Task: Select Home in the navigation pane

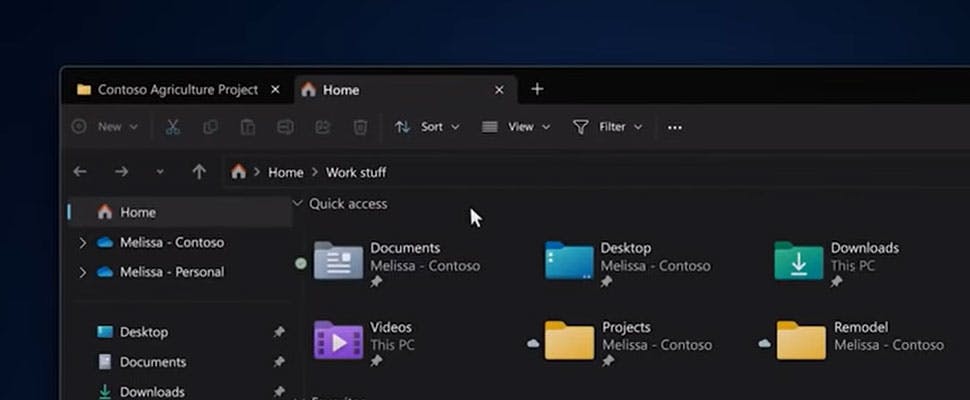Action: tap(179, 212)
